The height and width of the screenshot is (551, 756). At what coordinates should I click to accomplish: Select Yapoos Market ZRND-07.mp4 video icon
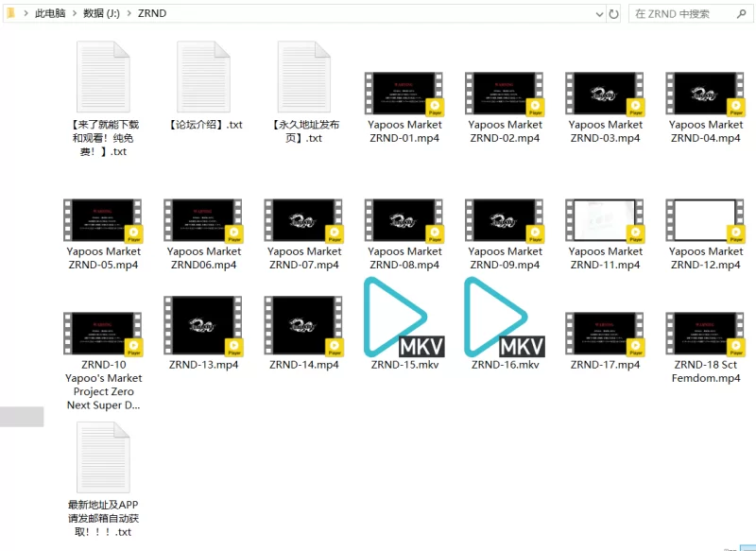click(303, 221)
